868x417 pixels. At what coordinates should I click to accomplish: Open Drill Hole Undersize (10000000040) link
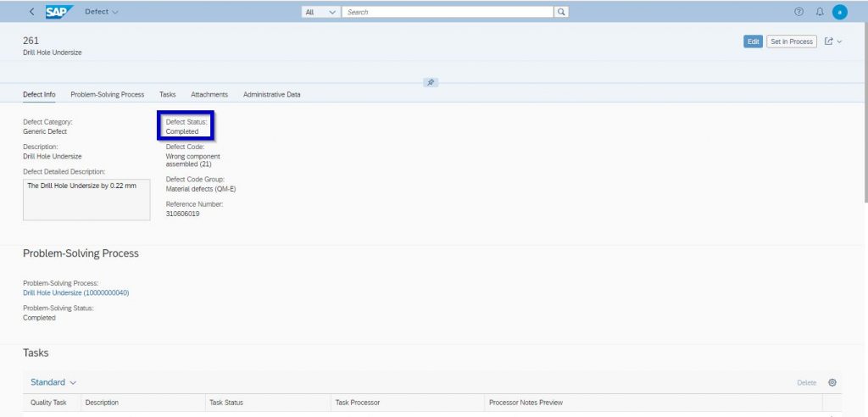click(x=75, y=293)
